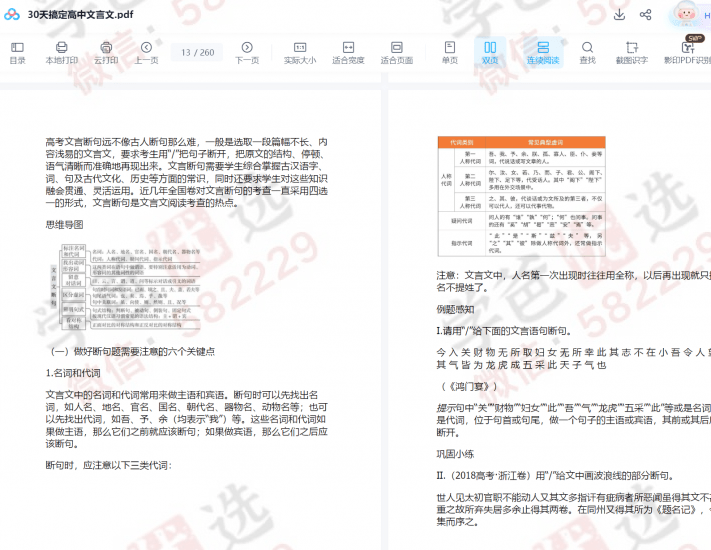711x550 pixels.
Task: Click the download icon in title bar
Action: [619, 15]
